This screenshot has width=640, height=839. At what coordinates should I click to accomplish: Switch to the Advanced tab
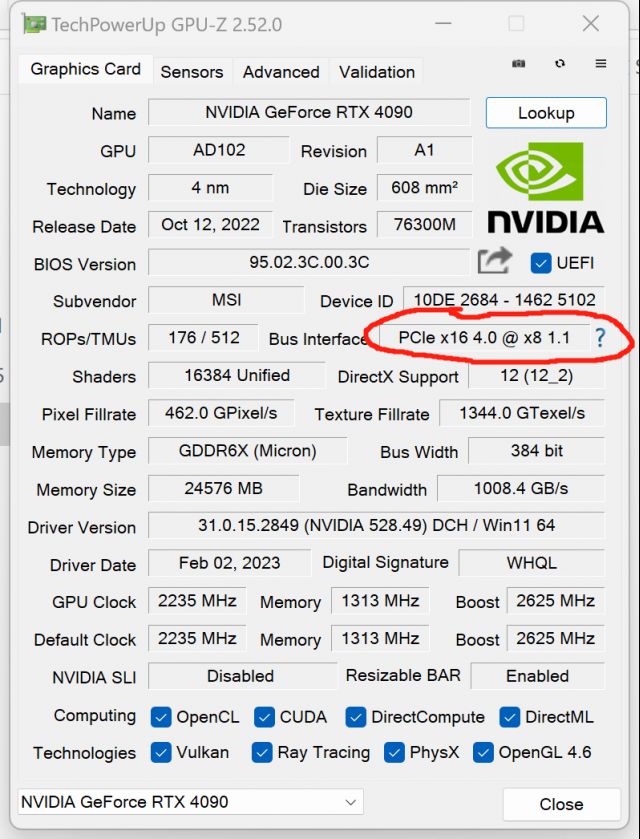281,71
